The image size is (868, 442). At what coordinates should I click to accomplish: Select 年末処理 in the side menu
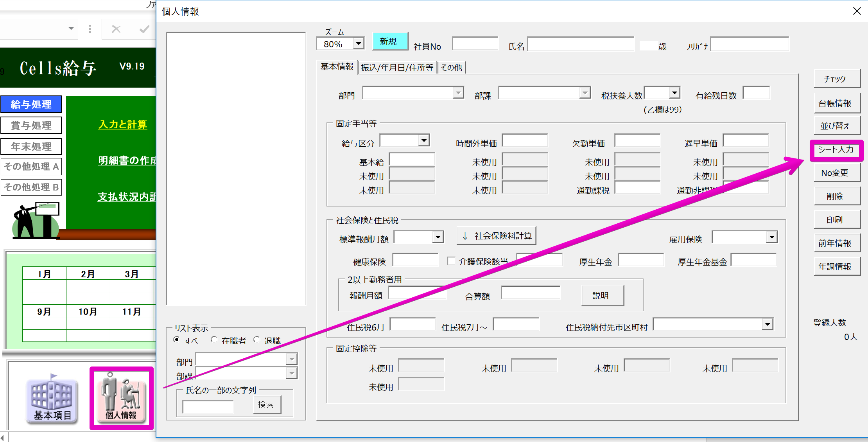point(31,146)
